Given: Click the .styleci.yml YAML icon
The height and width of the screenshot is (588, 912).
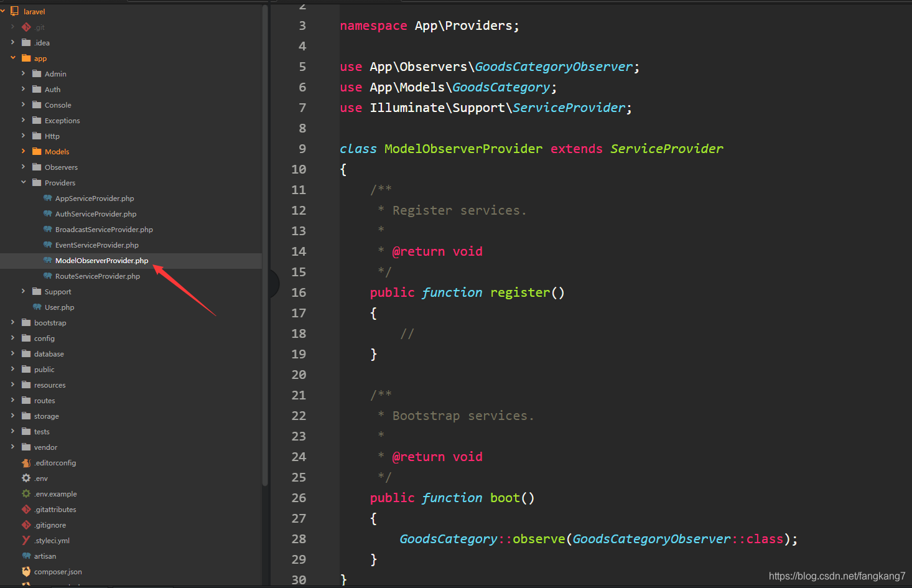Looking at the screenshot, I should coord(26,540).
